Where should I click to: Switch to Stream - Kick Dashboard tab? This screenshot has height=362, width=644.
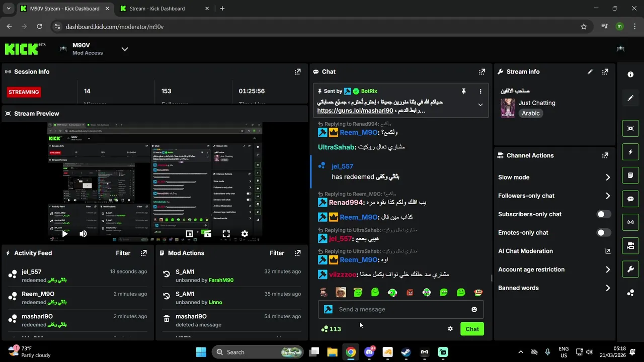tap(164, 9)
